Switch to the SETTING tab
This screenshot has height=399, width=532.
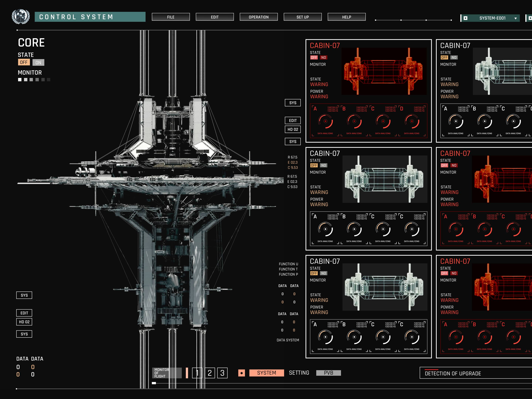(x=299, y=373)
